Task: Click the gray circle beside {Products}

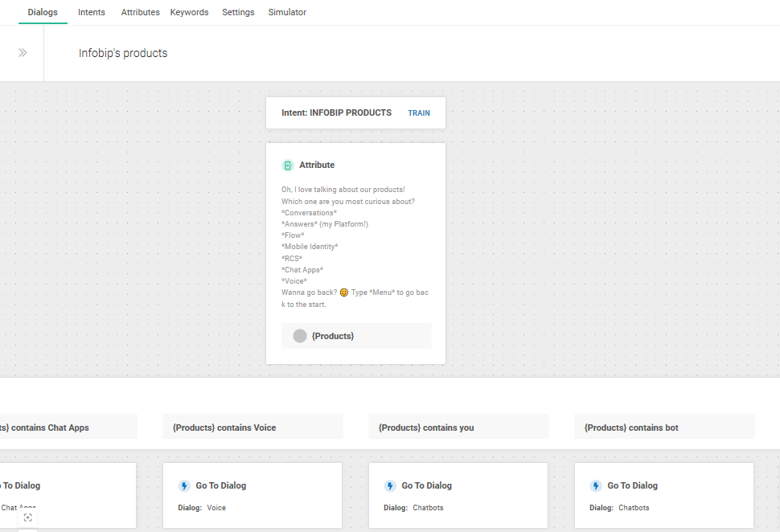Action: [300, 336]
